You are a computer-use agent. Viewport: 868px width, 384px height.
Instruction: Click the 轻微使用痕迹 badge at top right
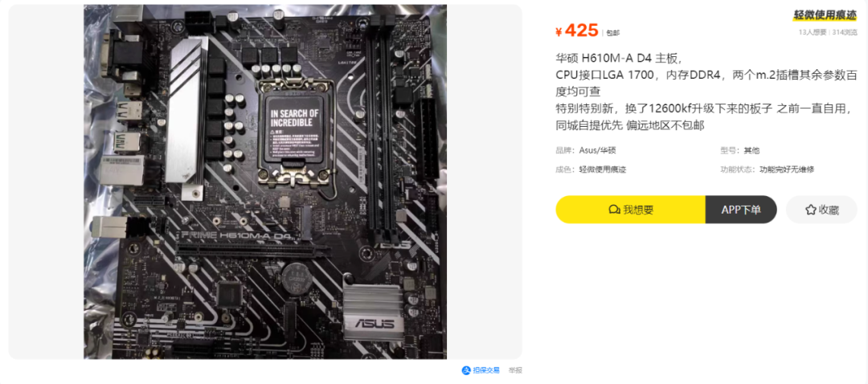click(825, 15)
